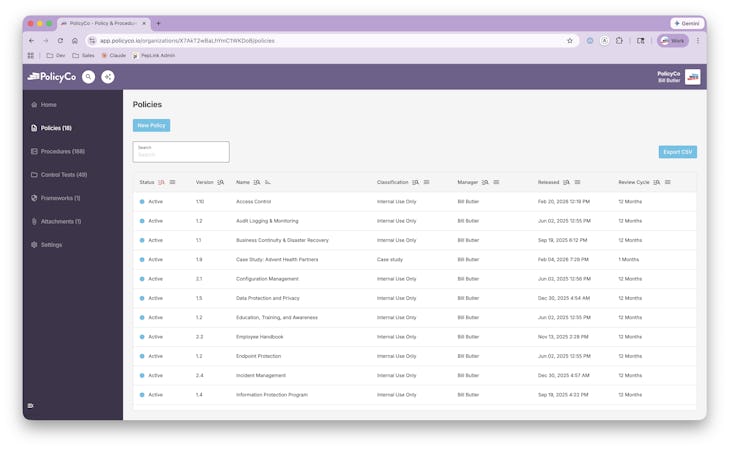Screen dimensions: 729x450
Task: Open Data Protection and Privacy policy
Action: 268,298
